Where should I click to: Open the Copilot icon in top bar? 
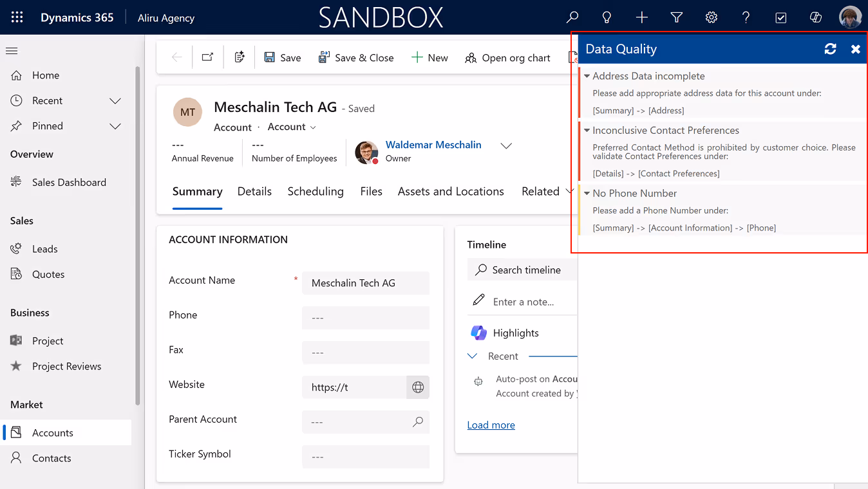click(x=815, y=17)
